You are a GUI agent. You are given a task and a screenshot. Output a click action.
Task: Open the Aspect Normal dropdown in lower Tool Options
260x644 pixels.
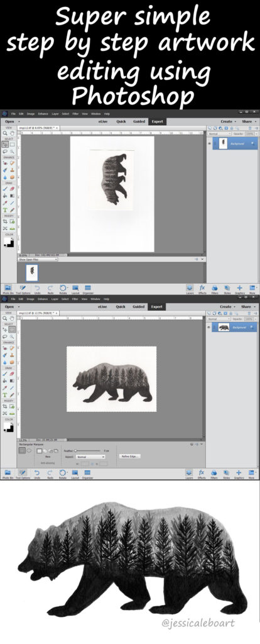pos(90,457)
